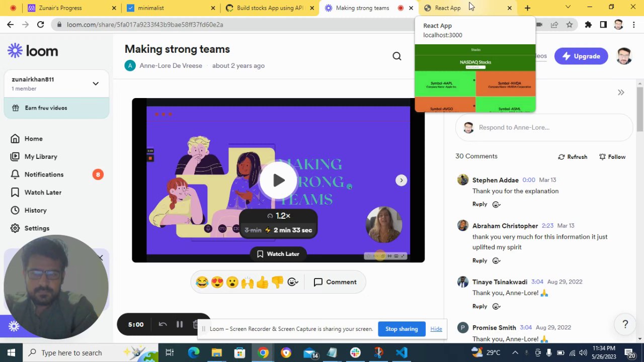Focus Respond to Anne-Lore input
This screenshot has height=362, width=644.
[x=544, y=128]
